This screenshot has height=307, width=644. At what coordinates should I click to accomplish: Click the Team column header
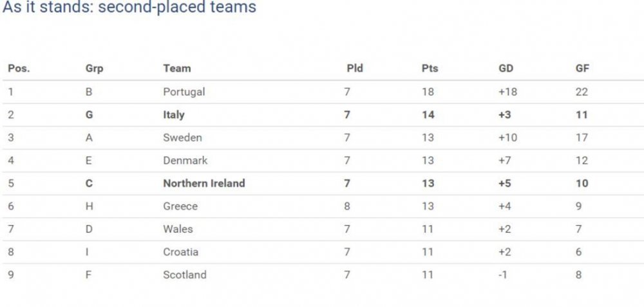point(177,68)
